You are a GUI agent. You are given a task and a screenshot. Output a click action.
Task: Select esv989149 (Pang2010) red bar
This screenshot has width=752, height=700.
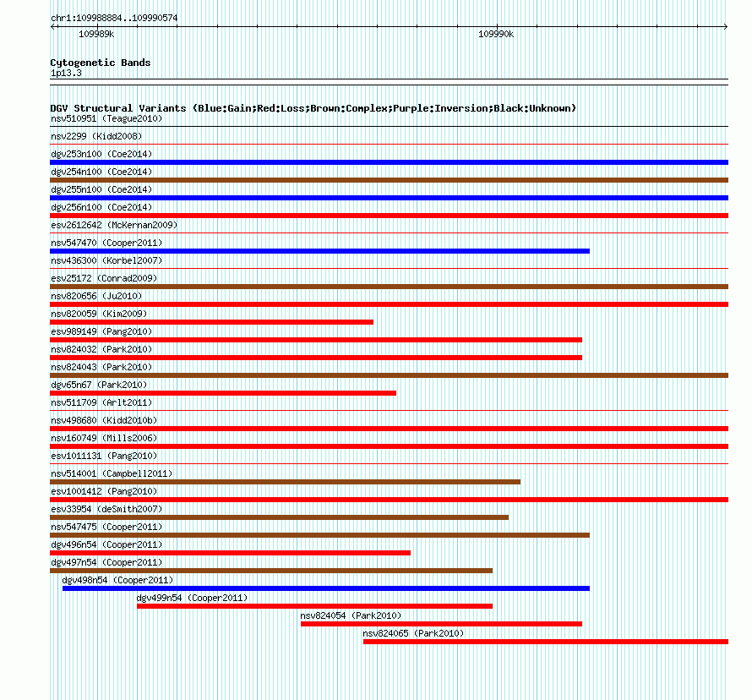[316, 340]
